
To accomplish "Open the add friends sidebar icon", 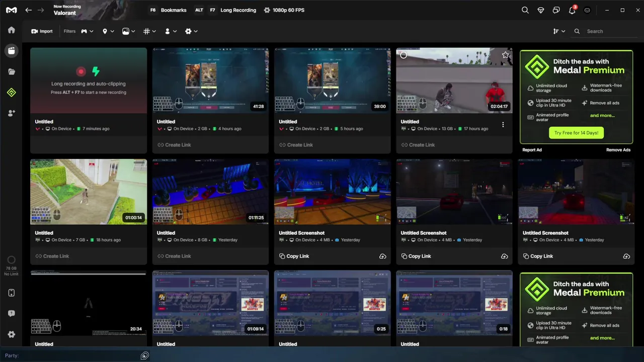I will click(x=11, y=113).
